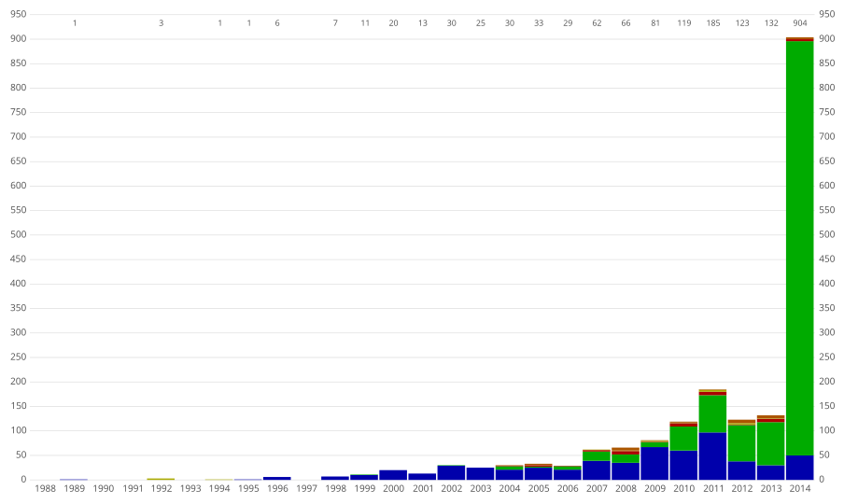Click the green segment of the 2010 bar
Image resolution: width=844 pixels, height=504 pixels.
click(683, 439)
